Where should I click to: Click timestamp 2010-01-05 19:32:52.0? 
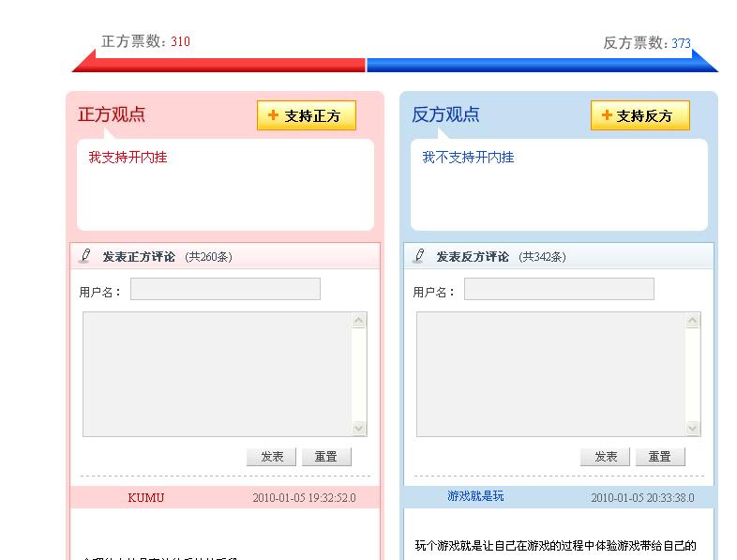[304, 497]
